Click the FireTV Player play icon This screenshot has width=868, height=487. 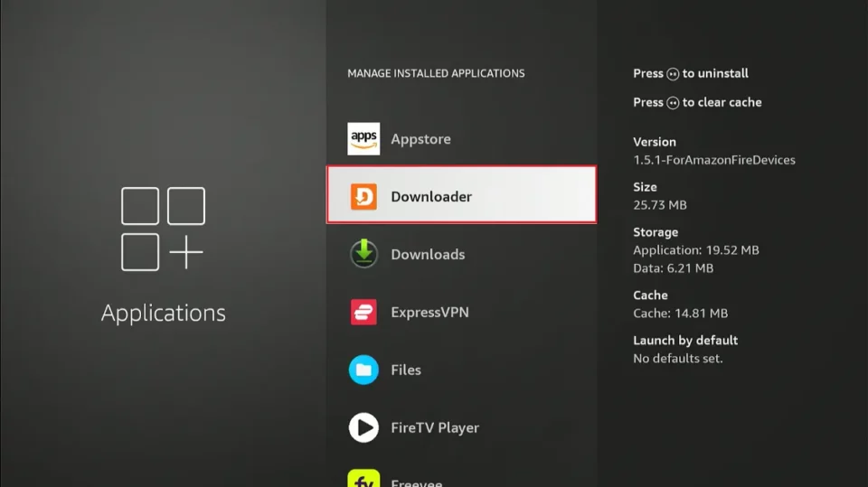coord(363,427)
